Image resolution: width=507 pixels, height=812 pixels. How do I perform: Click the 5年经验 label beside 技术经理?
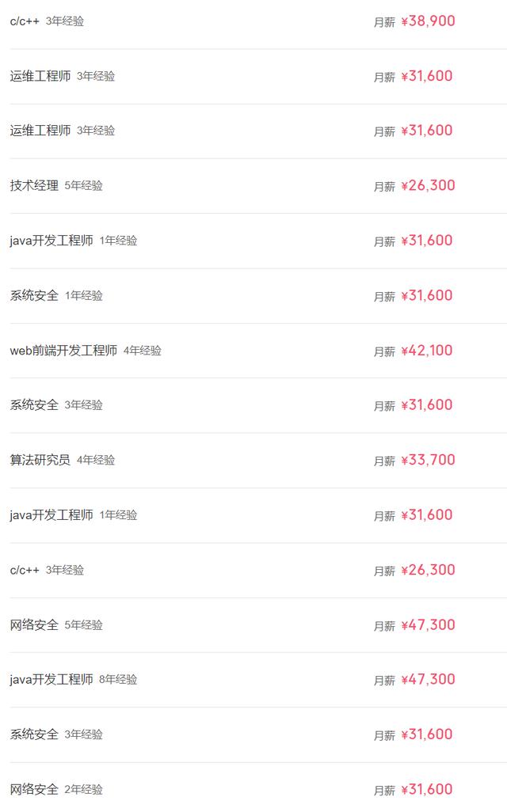[84, 186]
